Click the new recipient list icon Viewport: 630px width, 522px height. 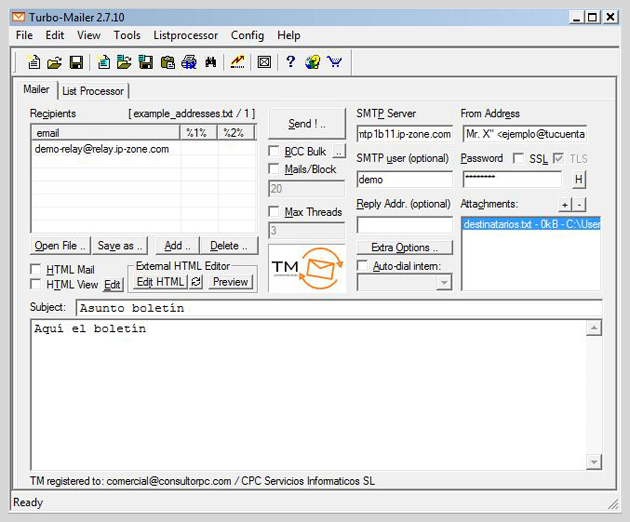(x=104, y=62)
